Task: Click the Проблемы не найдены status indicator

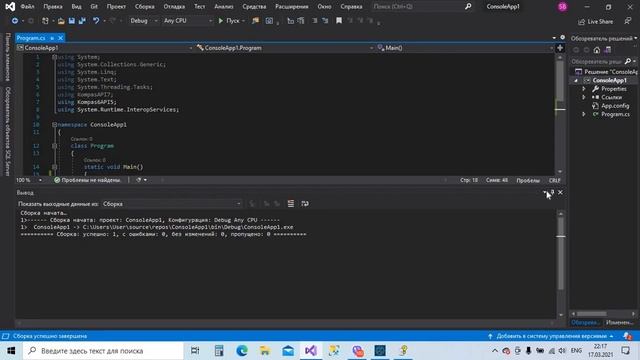Action: click(88, 180)
